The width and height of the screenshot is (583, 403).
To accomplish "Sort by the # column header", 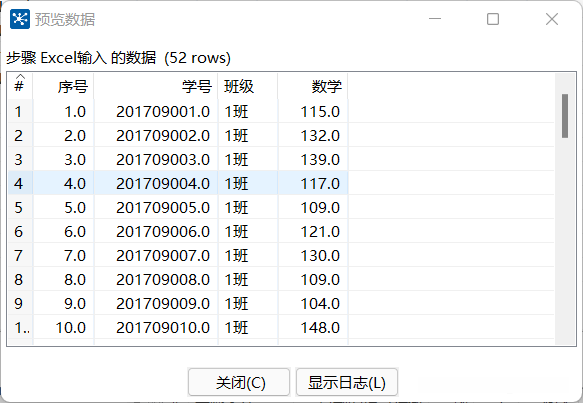I will tap(19, 86).
